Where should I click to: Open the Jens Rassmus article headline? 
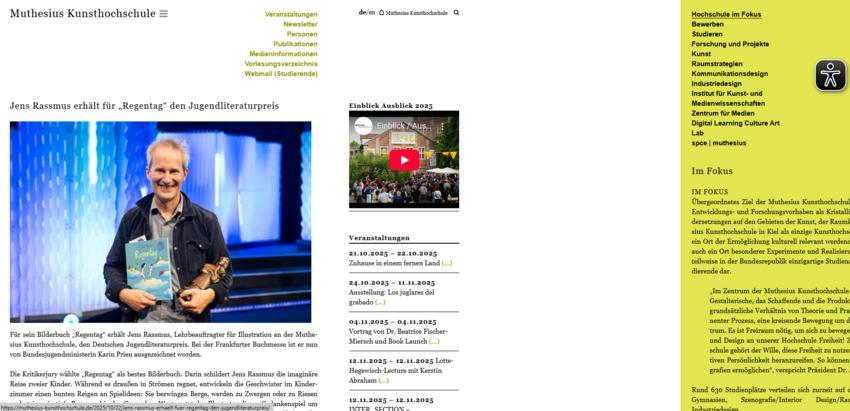point(144,105)
